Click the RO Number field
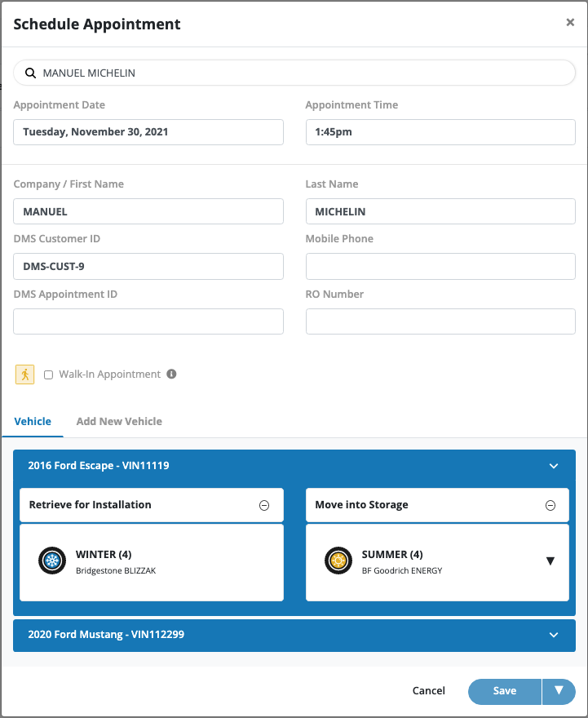The height and width of the screenshot is (718, 588). tap(440, 321)
